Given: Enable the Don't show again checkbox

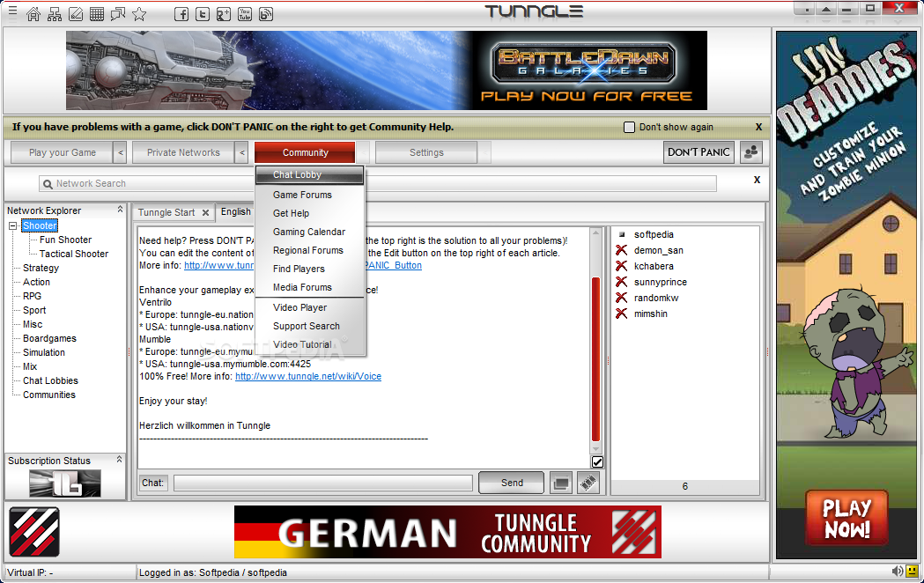Looking at the screenshot, I should 629,127.
